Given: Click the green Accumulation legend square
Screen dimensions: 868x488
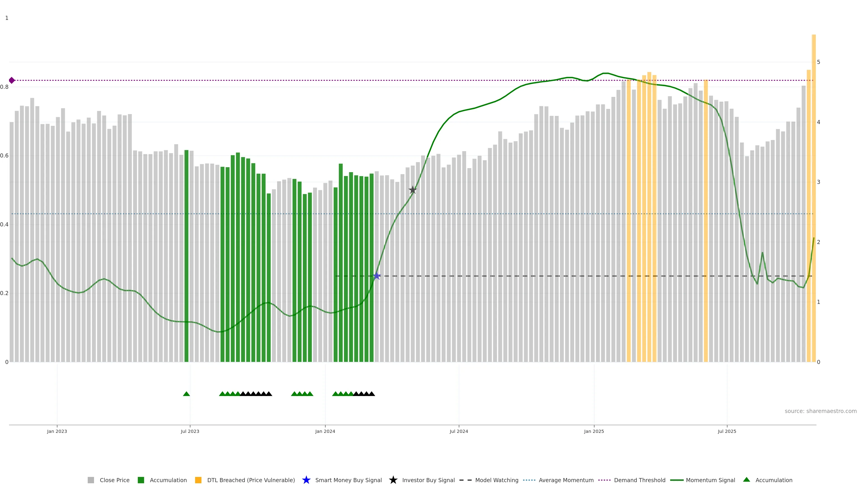Looking at the screenshot, I should [141, 480].
